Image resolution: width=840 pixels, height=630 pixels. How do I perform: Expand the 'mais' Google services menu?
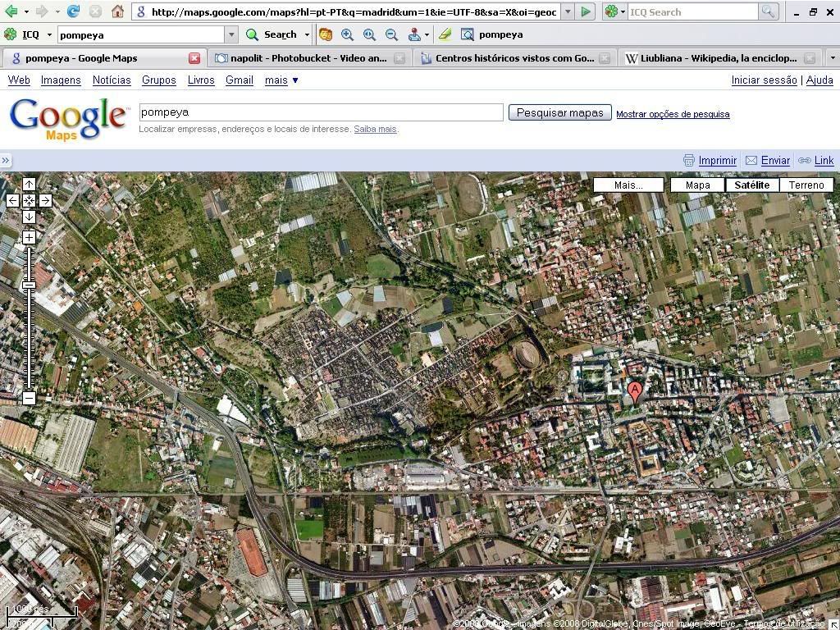pyautogui.click(x=281, y=80)
